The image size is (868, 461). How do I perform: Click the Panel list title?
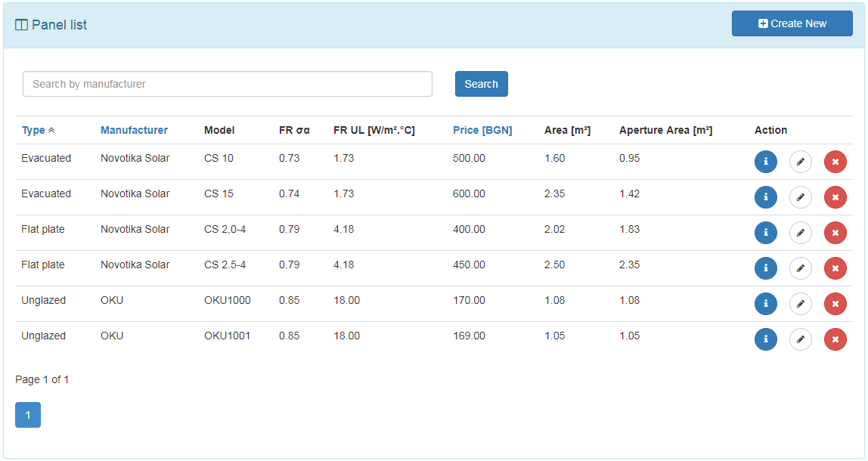59,25
